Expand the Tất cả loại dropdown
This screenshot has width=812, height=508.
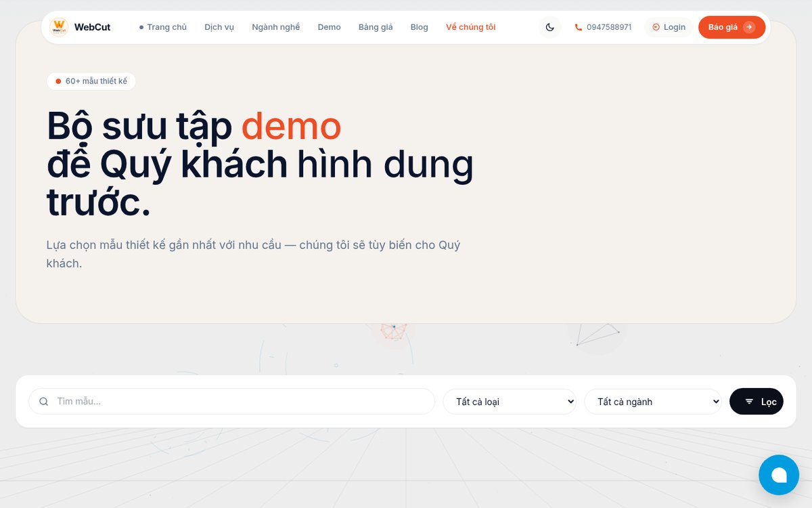(510, 402)
